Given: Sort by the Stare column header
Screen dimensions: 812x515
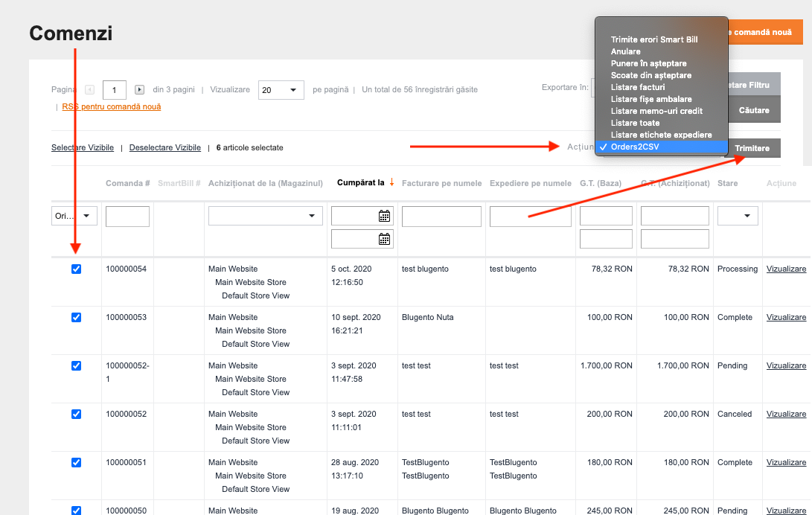Looking at the screenshot, I should pyautogui.click(x=728, y=183).
